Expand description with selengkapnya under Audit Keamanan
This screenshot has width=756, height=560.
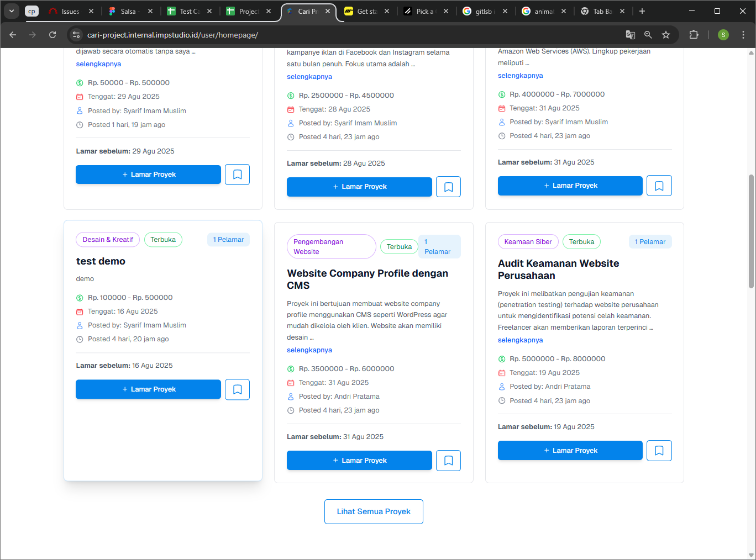[x=520, y=340]
